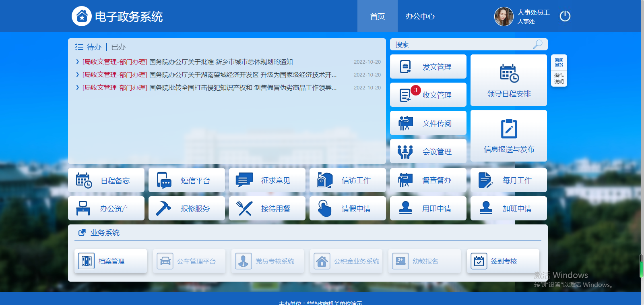This screenshot has width=644, height=305.
Task: Click the 督查督办 presenter icon
Action: pyautogui.click(x=406, y=180)
